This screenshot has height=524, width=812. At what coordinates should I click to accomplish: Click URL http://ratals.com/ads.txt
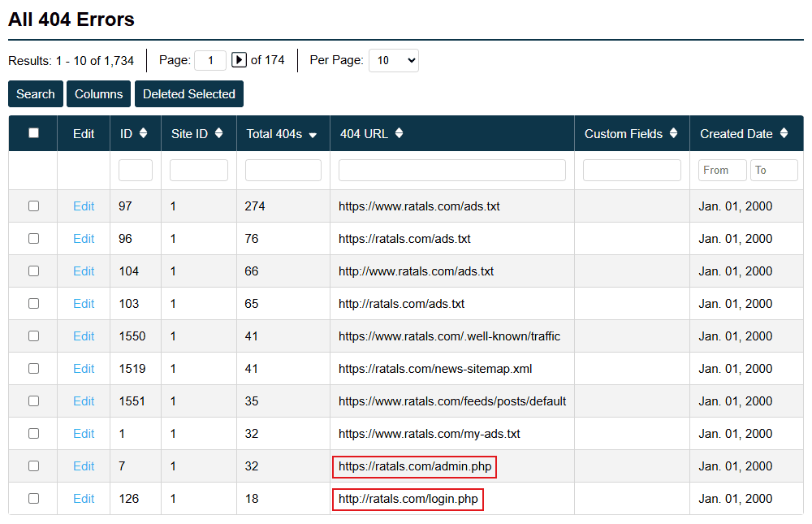pyautogui.click(x=401, y=304)
